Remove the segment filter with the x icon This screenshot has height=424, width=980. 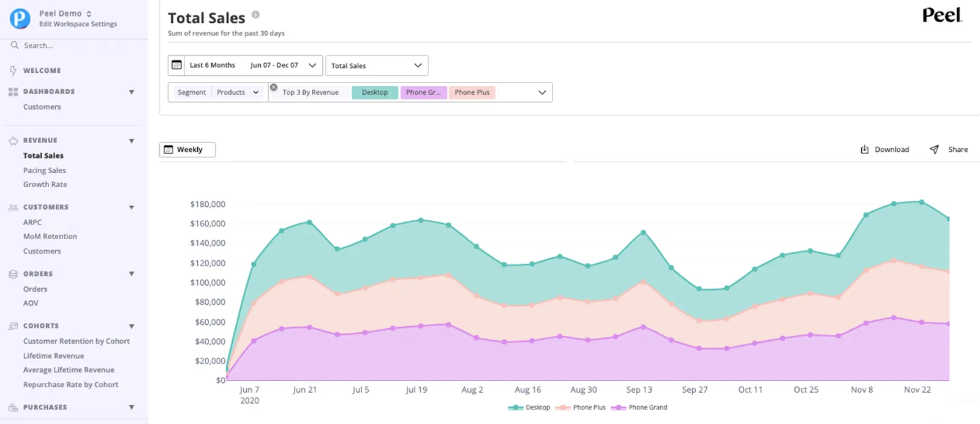(274, 87)
